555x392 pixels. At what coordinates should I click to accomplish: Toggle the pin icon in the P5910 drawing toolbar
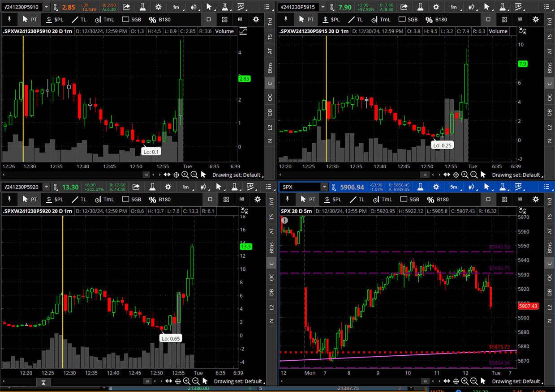(9, 20)
